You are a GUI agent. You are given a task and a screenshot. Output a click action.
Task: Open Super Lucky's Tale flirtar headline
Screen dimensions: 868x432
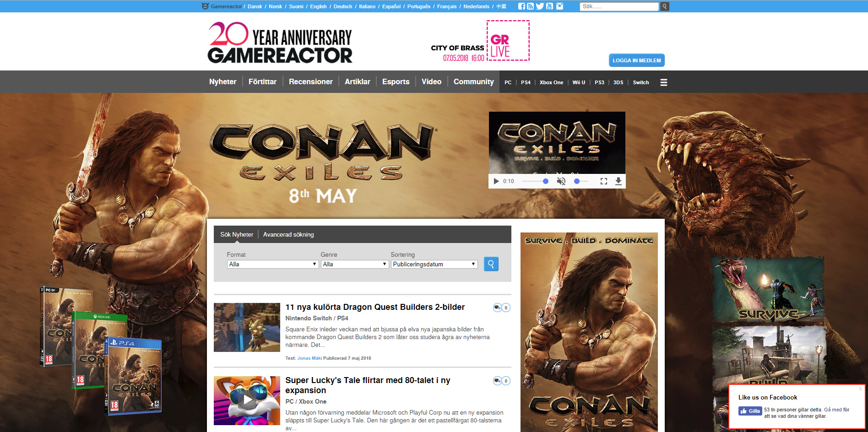tap(368, 385)
